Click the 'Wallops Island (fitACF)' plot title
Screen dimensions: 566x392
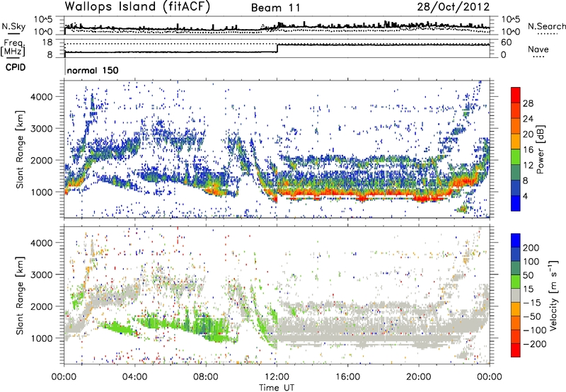[x=137, y=6]
